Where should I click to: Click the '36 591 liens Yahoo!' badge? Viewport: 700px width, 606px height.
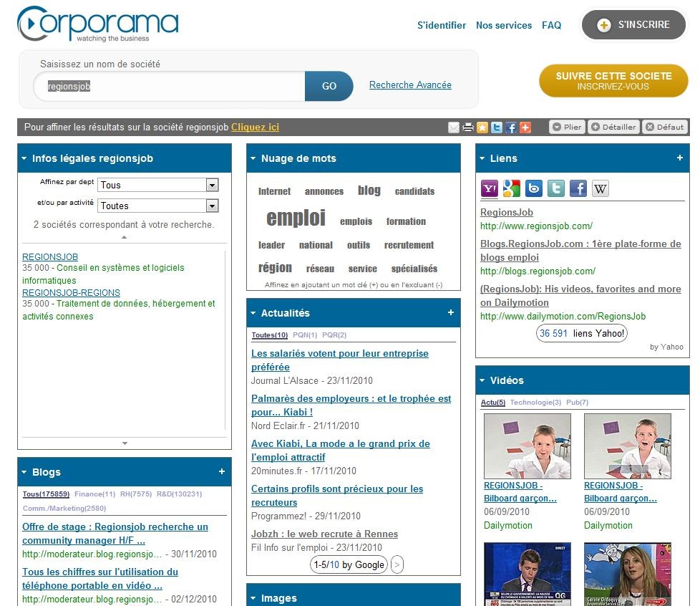(x=582, y=333)
